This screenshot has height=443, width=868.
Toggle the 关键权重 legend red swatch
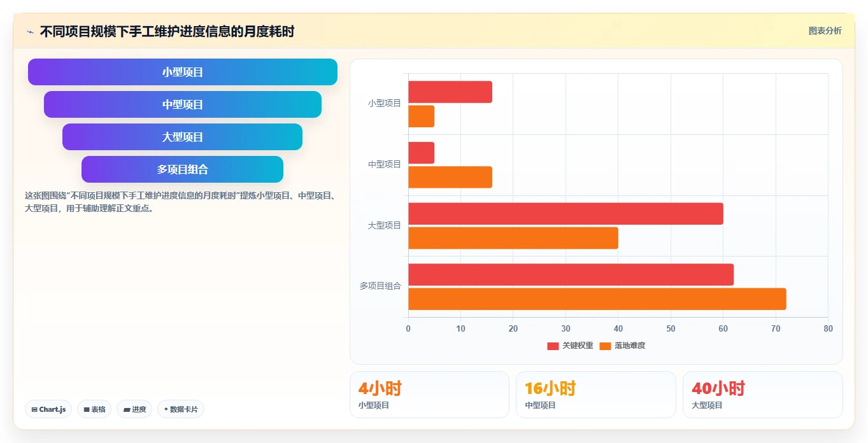tap(553, 346)
